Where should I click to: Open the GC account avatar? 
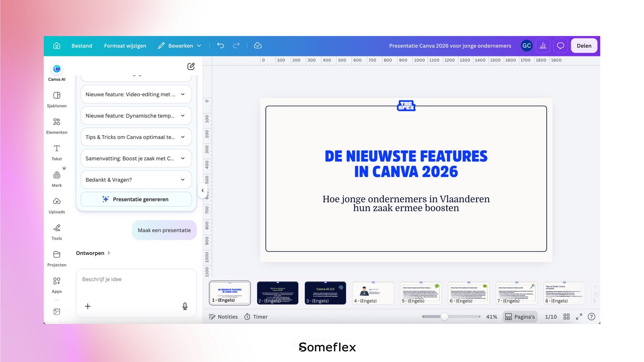526,46
